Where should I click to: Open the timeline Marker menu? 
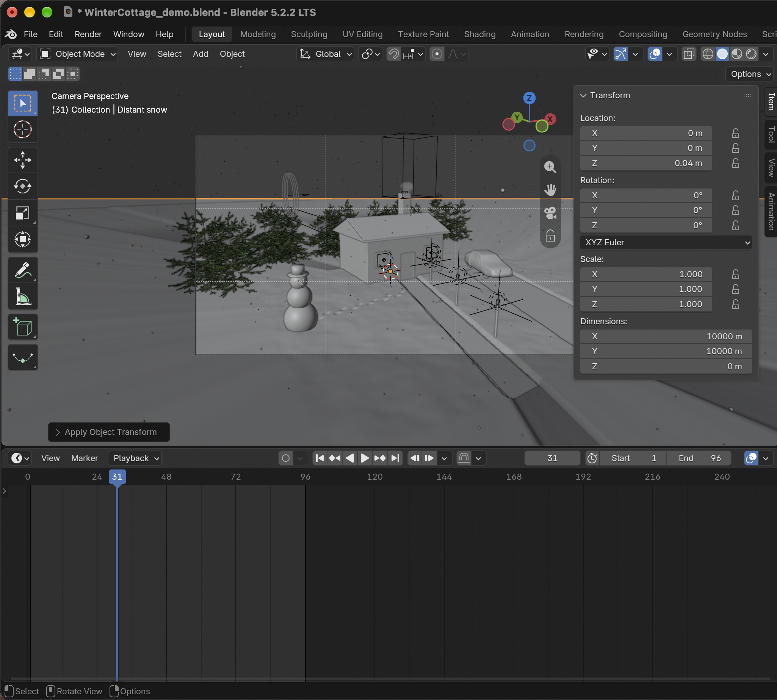84,458
